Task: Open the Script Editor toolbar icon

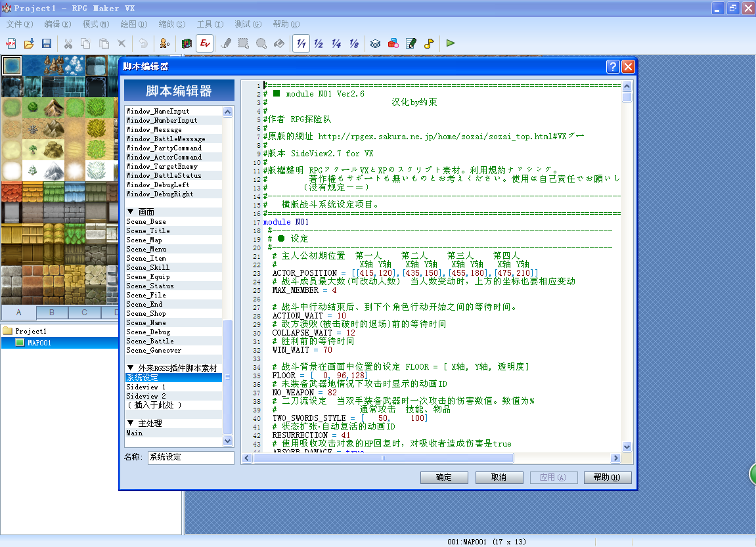Action: click(411, 43)
